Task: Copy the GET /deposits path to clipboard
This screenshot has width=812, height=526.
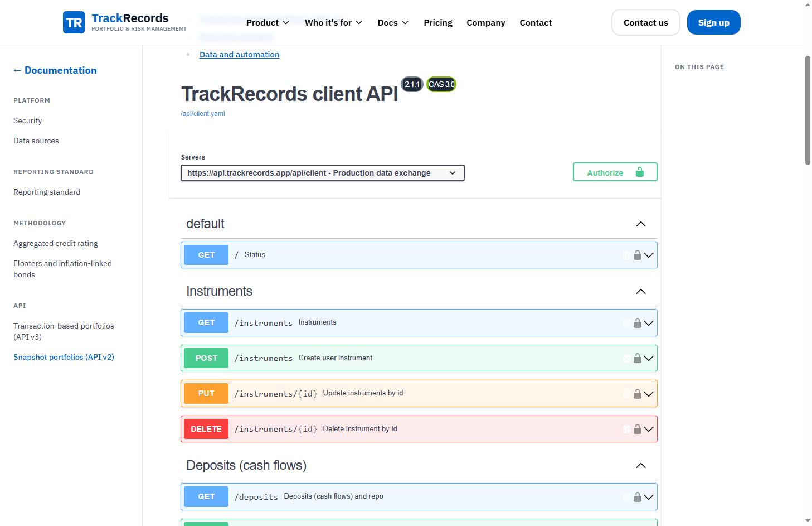Action: pos(627,497)
